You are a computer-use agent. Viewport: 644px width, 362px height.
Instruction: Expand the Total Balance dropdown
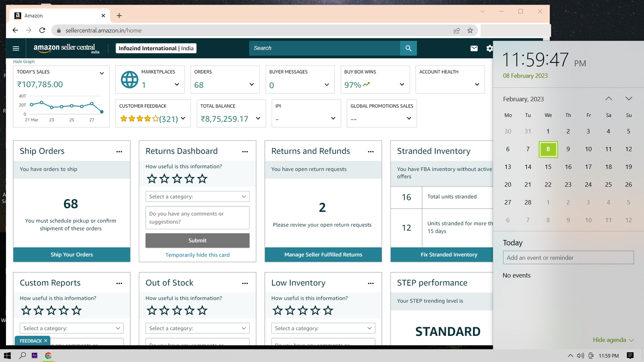(x=258, y=119)
